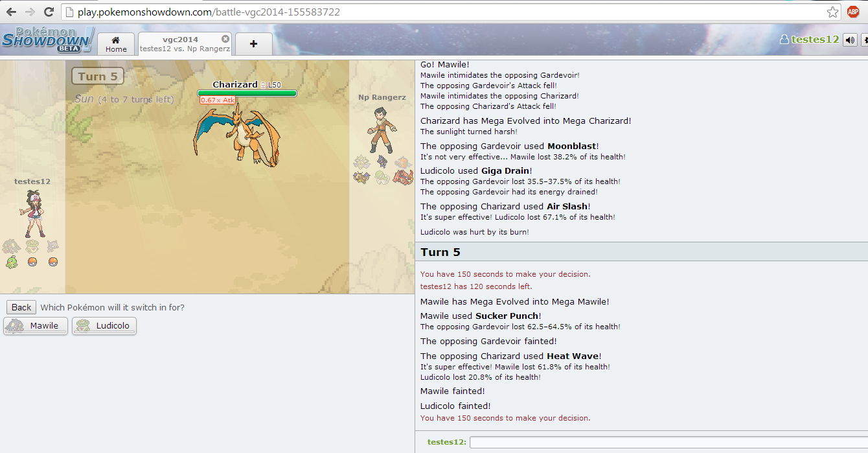Click the fainted Gardevoir icon in Np Rangerz's team
This screenshot has height=453, width=868.
click(x=382, y=177)
